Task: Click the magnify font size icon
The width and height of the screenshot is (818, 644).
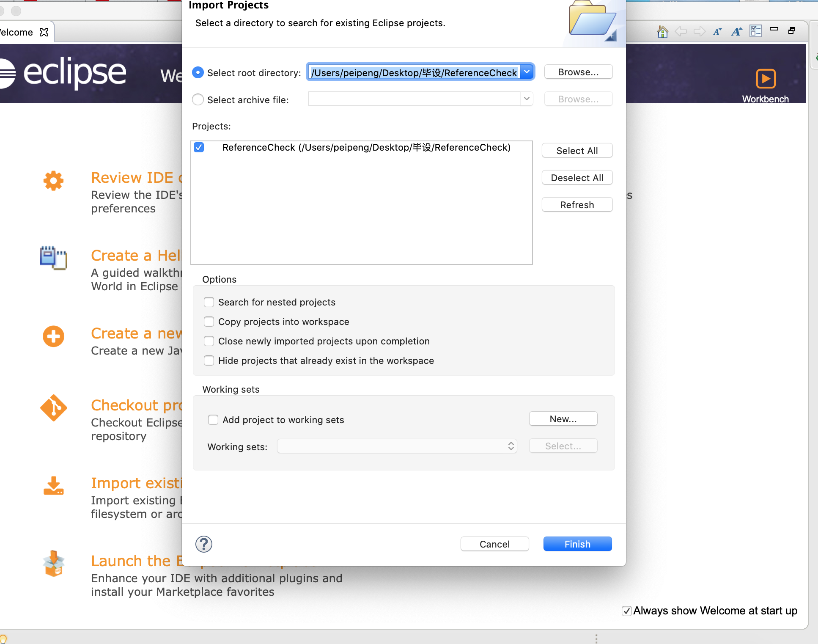Action: pos(736,32)
